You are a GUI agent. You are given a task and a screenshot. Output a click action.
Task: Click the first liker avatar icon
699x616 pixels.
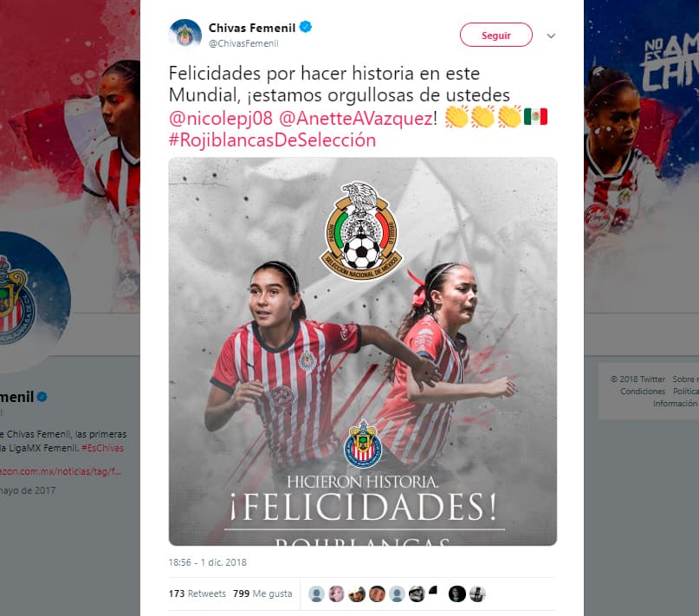point(316,593)
